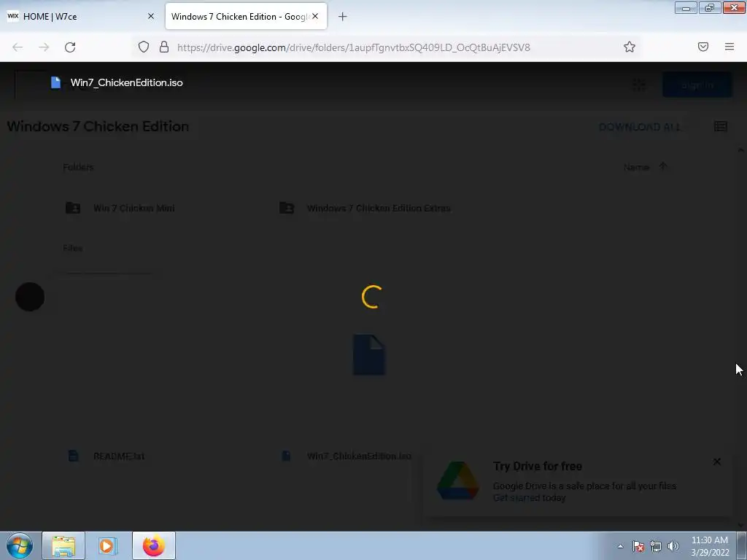The height and width of the screenshot is (560, 747).
Task: Show site security info via padlock icon
Action: (x=164, y=47)
